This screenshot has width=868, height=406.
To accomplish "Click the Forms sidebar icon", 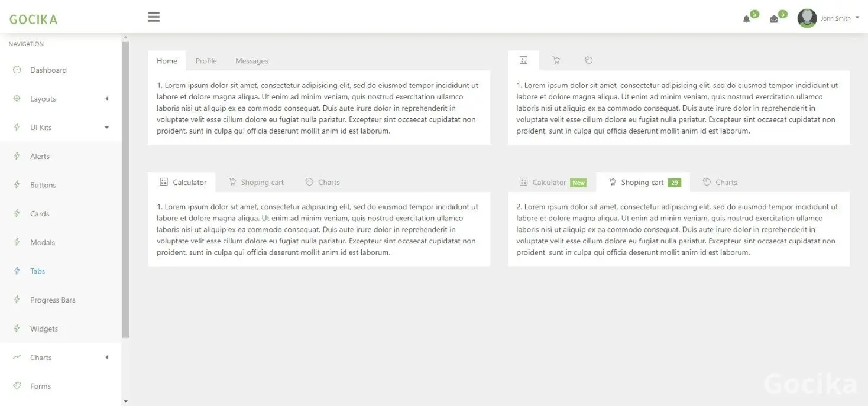I will [x=17, y=386].
